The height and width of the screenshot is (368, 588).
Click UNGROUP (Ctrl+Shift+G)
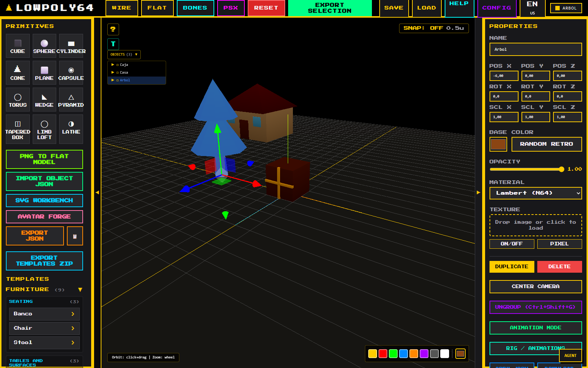tap(535, 307)
